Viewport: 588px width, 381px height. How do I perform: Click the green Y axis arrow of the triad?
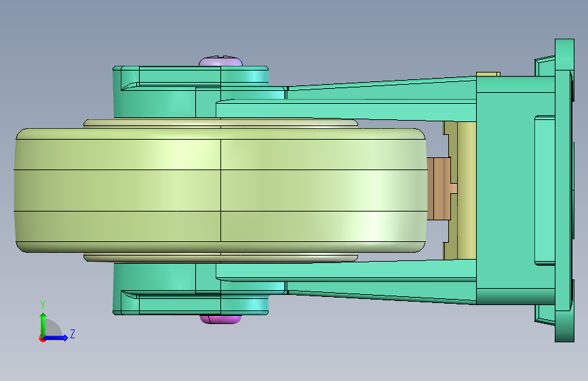coord(43,324)
